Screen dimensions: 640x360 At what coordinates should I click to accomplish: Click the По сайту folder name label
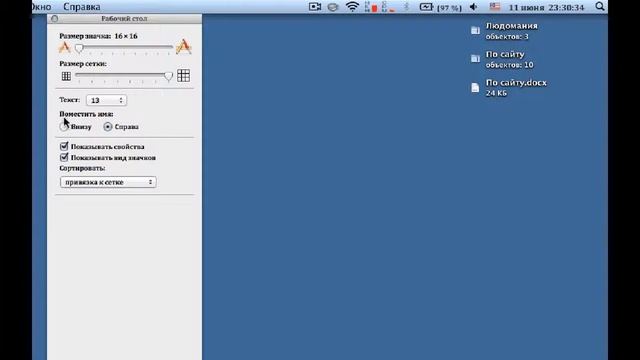point(505,54)
